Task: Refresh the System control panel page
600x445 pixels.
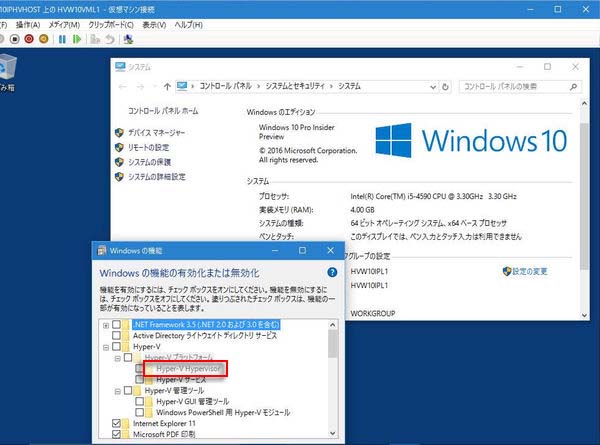Action: 445,87
